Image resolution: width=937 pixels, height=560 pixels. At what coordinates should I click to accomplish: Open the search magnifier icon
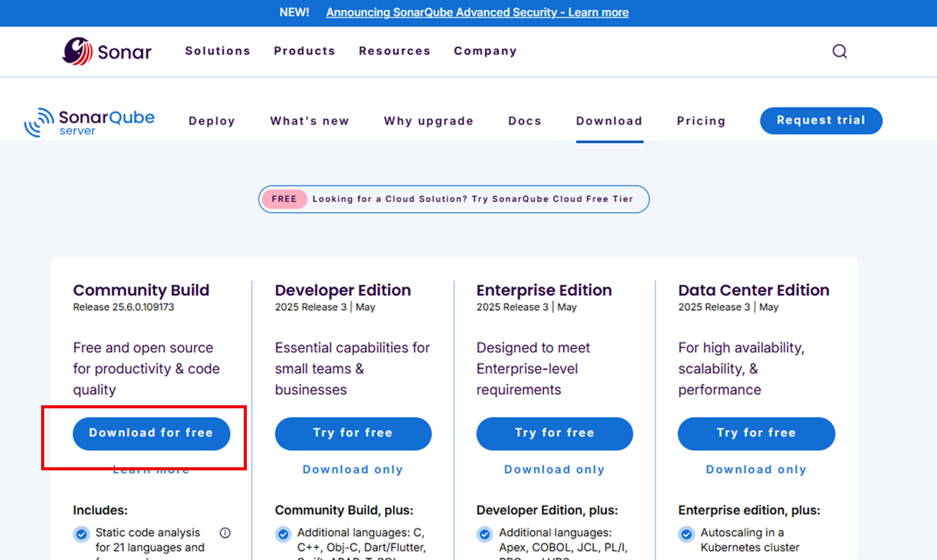[x=839, y=51]
